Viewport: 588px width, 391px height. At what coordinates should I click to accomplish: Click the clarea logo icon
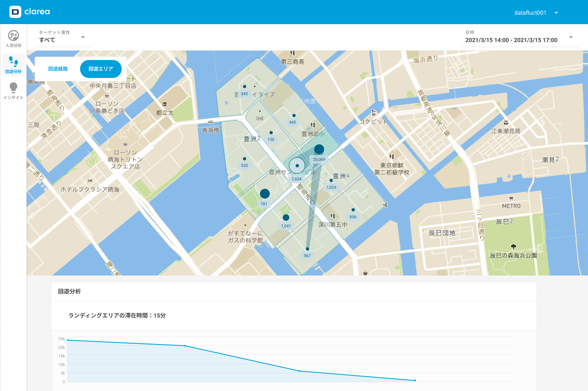click(15, 12)
